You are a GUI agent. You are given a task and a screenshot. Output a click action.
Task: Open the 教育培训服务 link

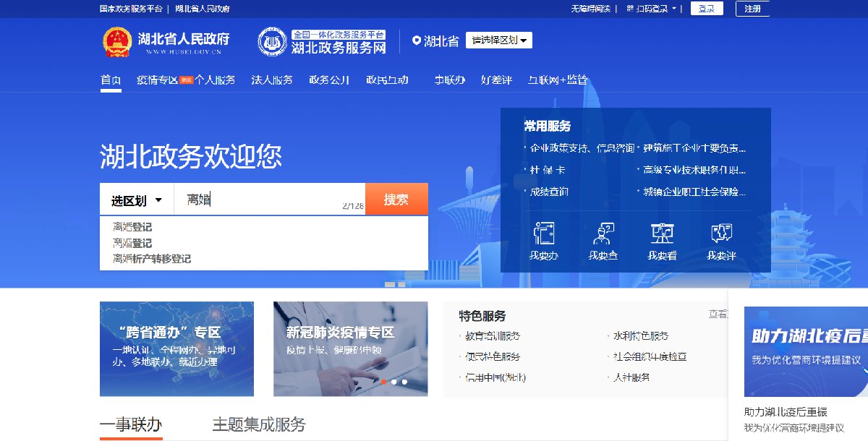click(x=493, y=336)
